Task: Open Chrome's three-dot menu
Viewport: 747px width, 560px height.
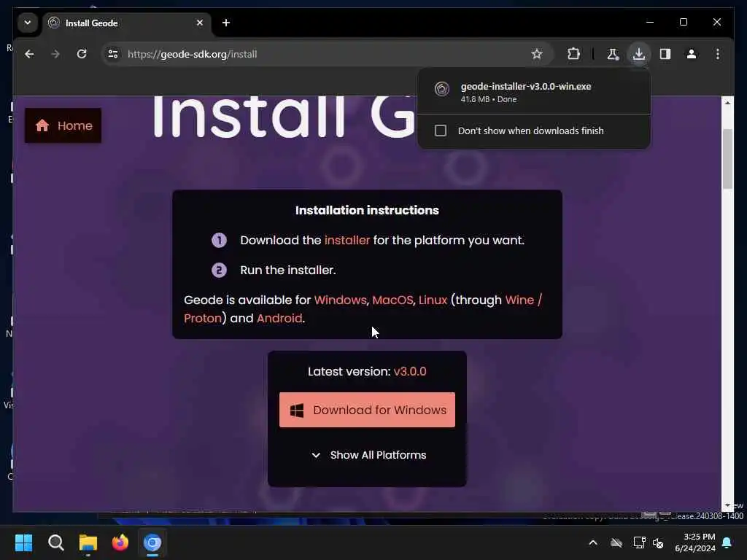Action: 718,54
